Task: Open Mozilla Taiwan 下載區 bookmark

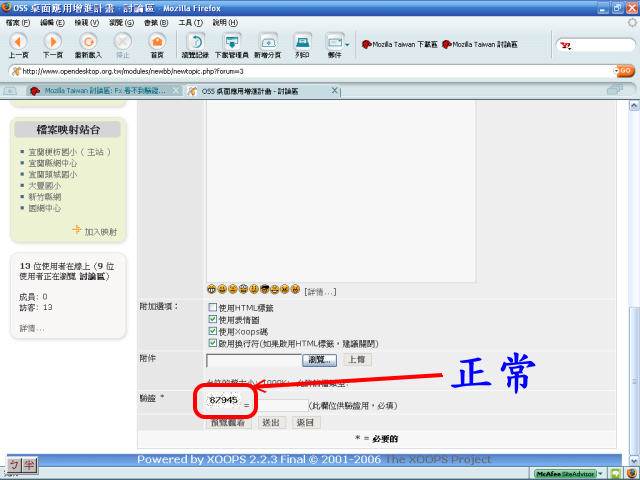Action: click(x=400, y=44)
